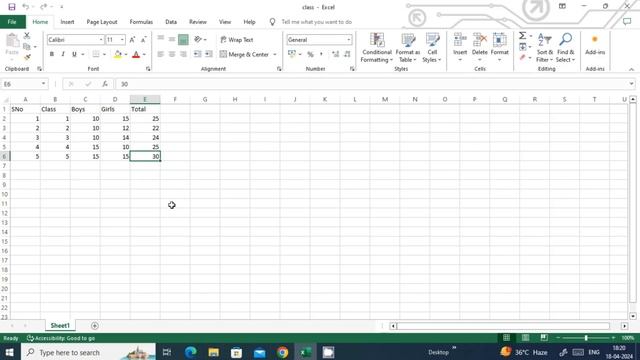
Task: Open the File tab
Action: pos(12,22)
